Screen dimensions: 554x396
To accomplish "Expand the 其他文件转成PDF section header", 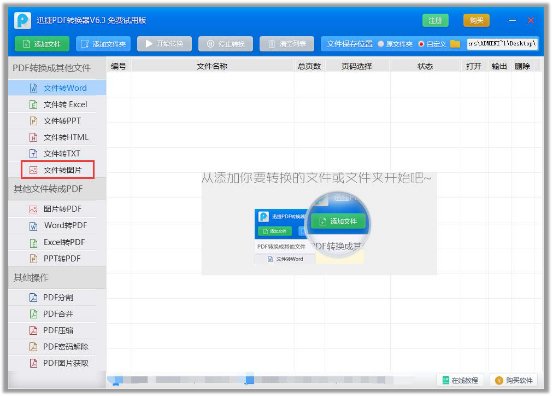I will pos(57,189).
